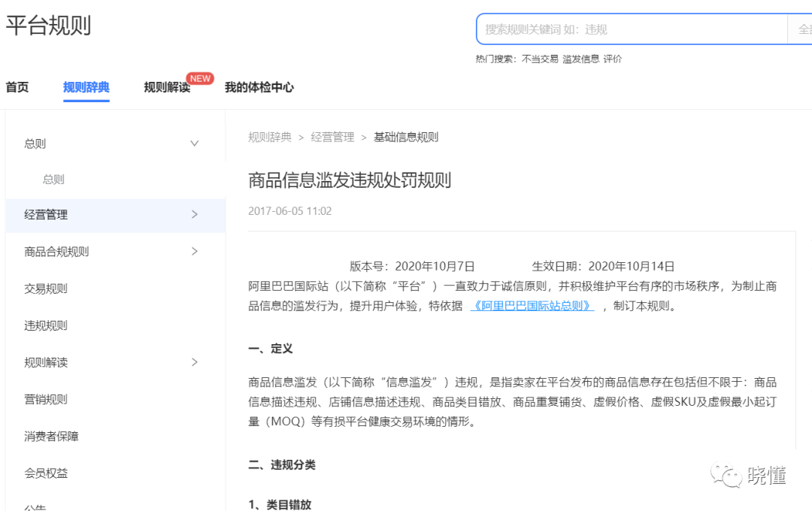The height and width of the screenshot is (511, 812).
Task: Open 违规规则 in the sidebar
Action: (46, 325)
